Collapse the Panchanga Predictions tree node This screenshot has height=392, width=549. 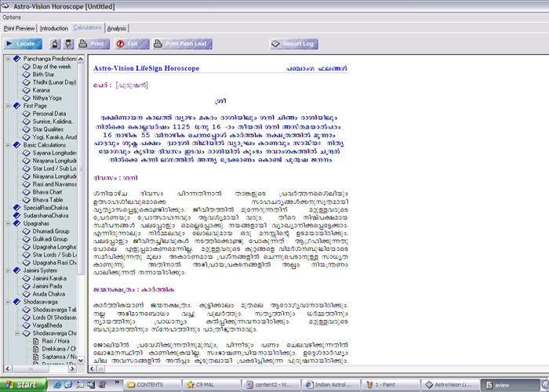click(8, 59)
